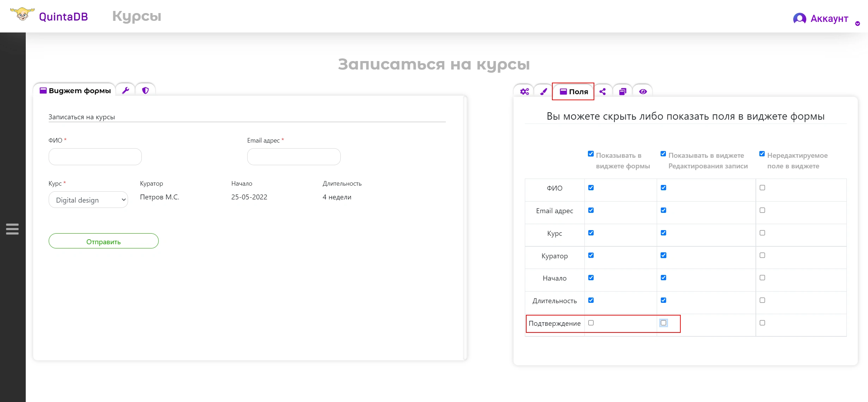The width and height of the screenshot is (868, 402).
Task: Open the gears settings tab
Action: click(524, 92)
